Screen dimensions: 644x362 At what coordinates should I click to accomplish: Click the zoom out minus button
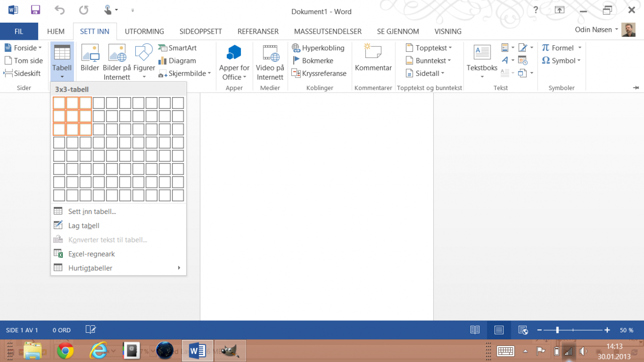tap(539, 330)
